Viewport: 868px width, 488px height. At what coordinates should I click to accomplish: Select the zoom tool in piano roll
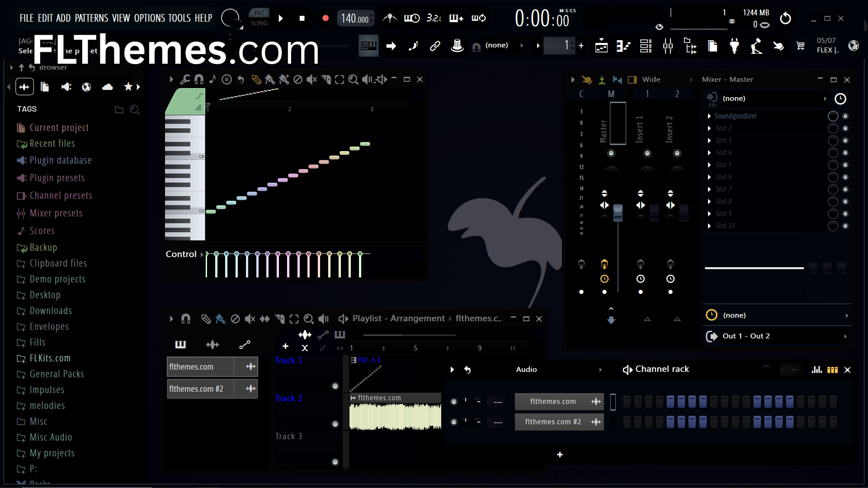tap(353, 80)
